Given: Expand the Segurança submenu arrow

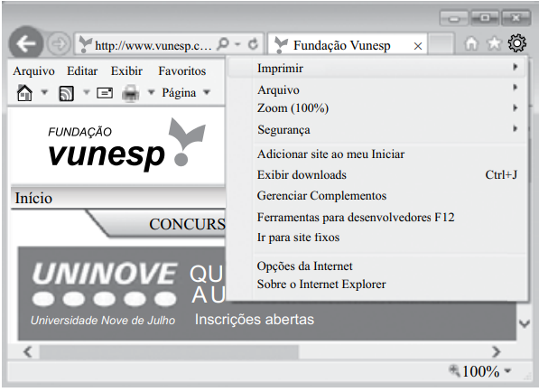Looking at the screenshot, I should point(515,128).
